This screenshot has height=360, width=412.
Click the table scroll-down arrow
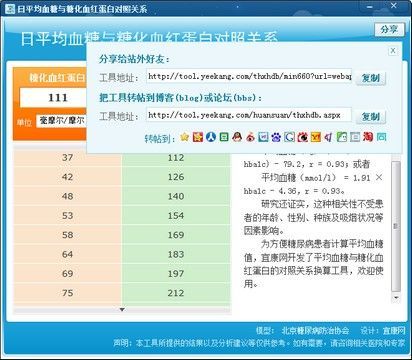pyautogui.click(x=122, y=310)
